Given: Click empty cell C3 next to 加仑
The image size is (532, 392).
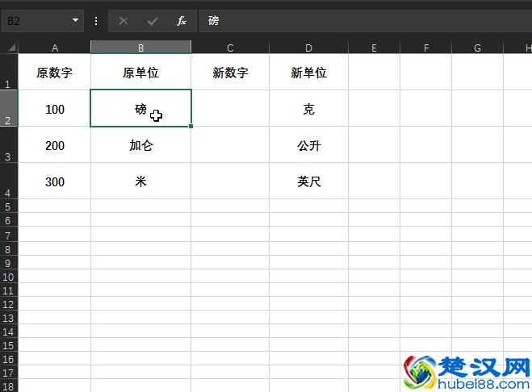Looking at the screenshot, I should coord(230,145).
